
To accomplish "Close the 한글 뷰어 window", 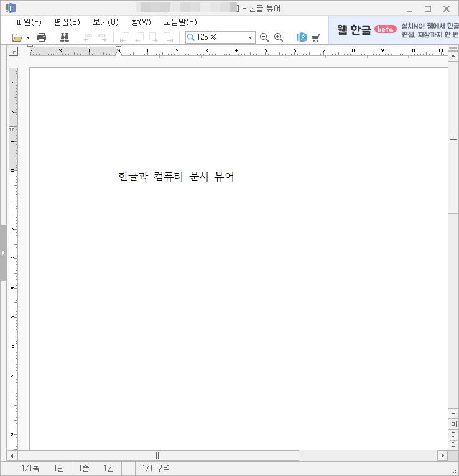I will tap(447, 9).
